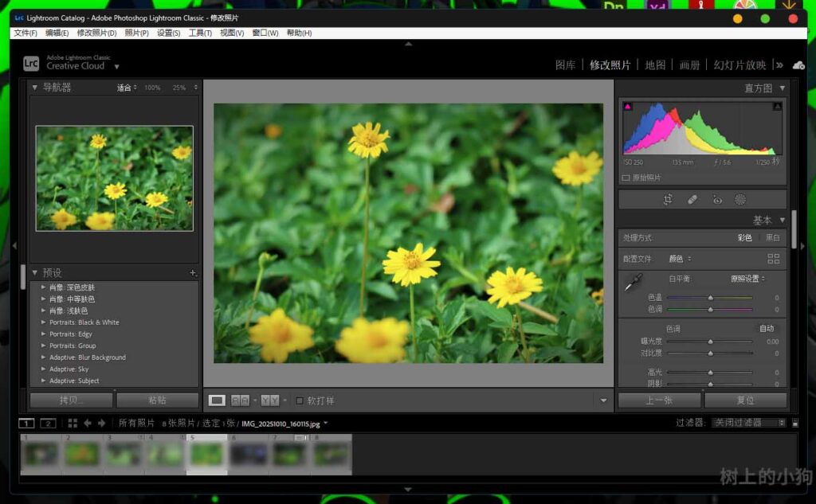Switch filmstrip to grid view icon

pos(73,423)
